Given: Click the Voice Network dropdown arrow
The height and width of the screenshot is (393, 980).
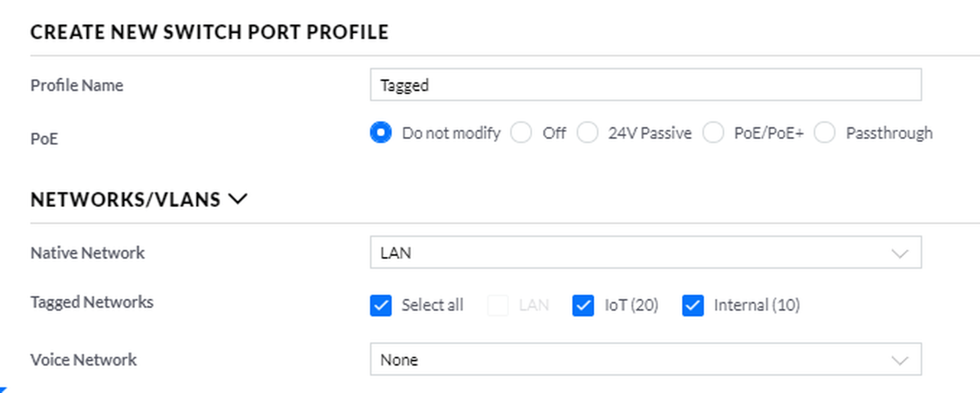Looking at the screenshot, I should pos(899,361).
